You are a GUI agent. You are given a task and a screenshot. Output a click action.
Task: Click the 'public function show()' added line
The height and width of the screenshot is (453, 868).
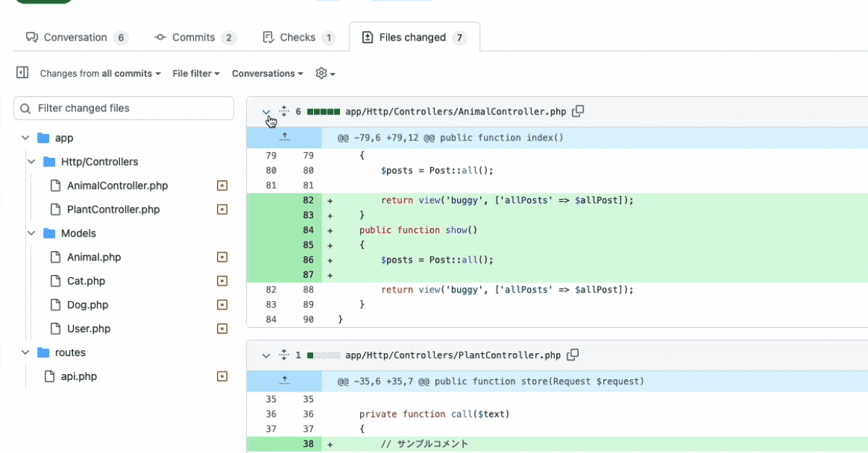[x=419, y=230]
